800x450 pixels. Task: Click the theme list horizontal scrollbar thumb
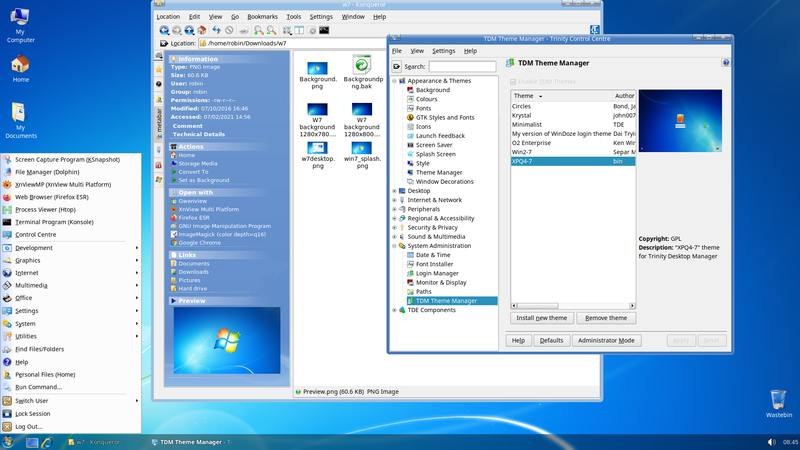(538, 306)
